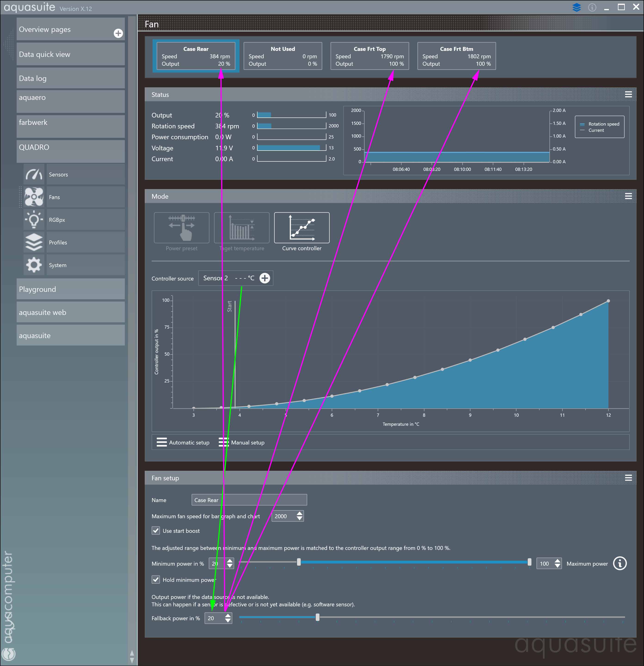Add new overview page plus icon
This screenshot has height=666, width=644.
coord(118,33)
